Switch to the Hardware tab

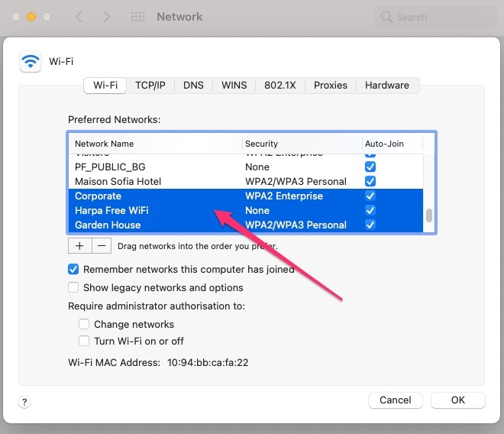387,86
